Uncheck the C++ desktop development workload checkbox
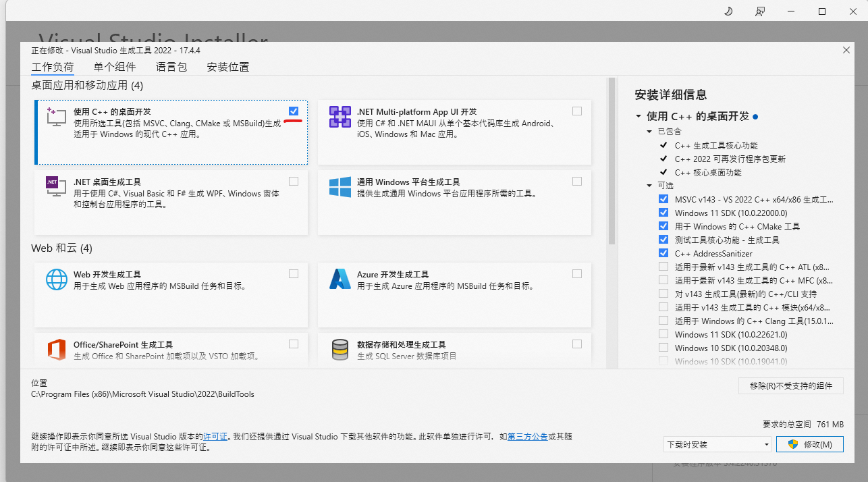This screenshot has height=482, width=868. [293, 111]
